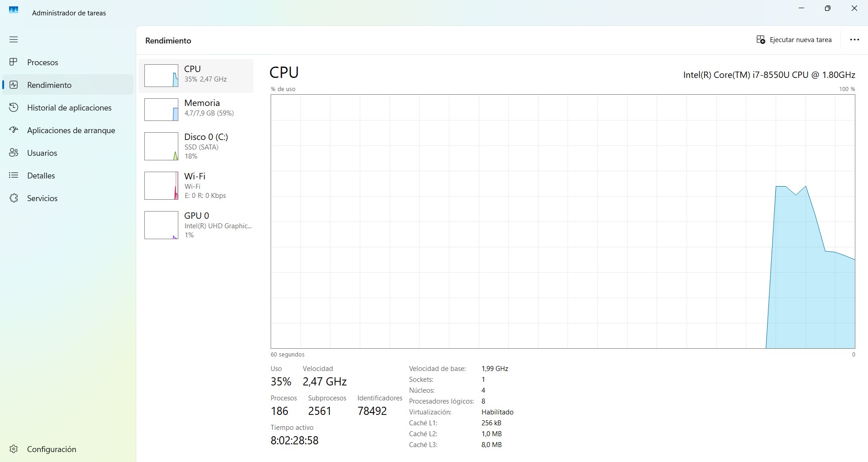The width and height of the screenshot is (868, 462).
Task: Open Configuración gear at bottom left
Action: [x=14, y=449]
